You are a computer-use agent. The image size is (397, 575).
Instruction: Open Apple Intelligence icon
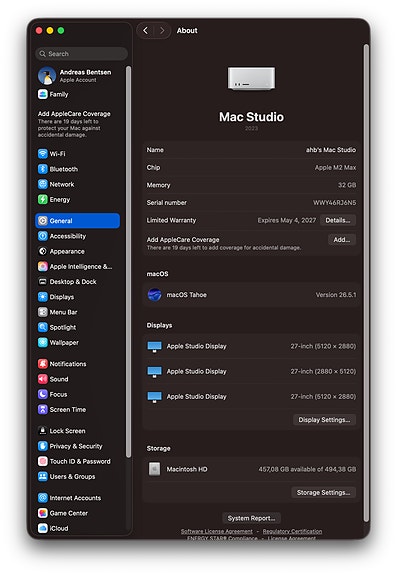pyautogui.click(x=43, y=267)
